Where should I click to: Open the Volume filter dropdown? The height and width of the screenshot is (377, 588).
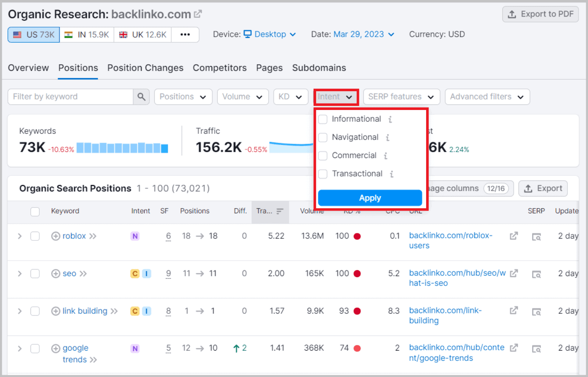(243, 97)
